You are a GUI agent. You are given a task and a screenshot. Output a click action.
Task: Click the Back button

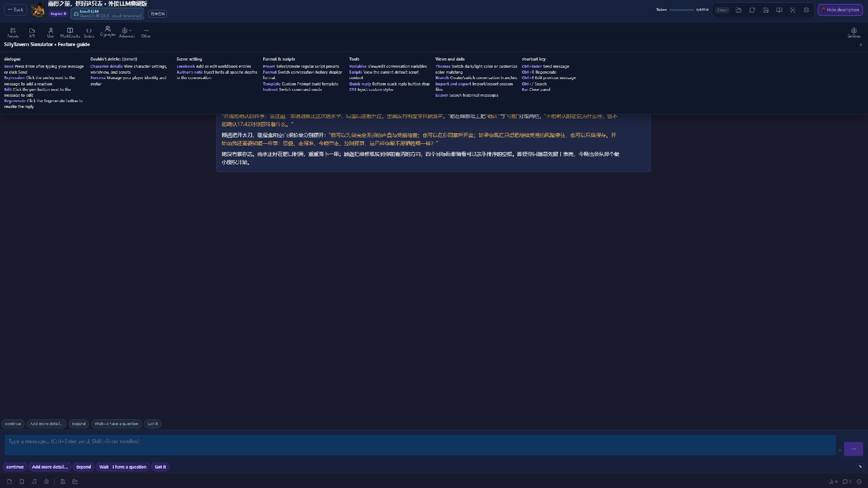point(15,9)
